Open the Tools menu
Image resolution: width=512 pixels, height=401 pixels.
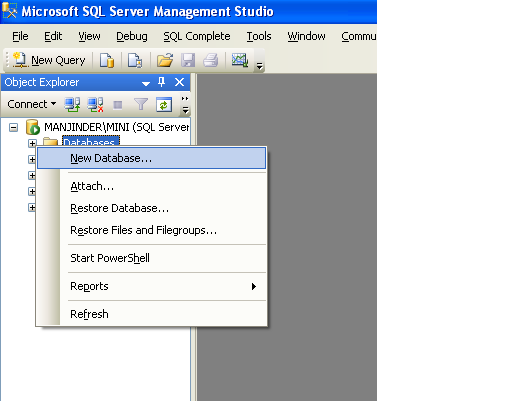click(x=259, y=36)
